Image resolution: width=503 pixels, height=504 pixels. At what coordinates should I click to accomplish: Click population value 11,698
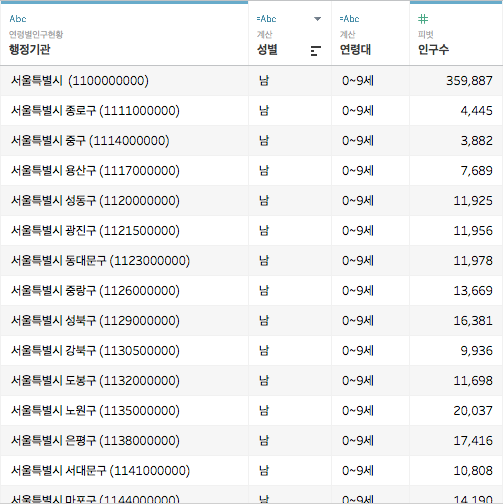pos(473,381)
